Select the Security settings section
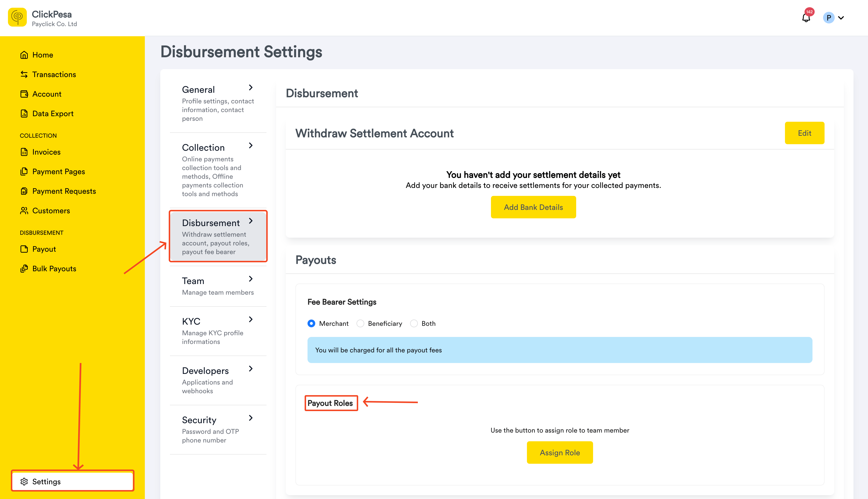 (218, 429)
